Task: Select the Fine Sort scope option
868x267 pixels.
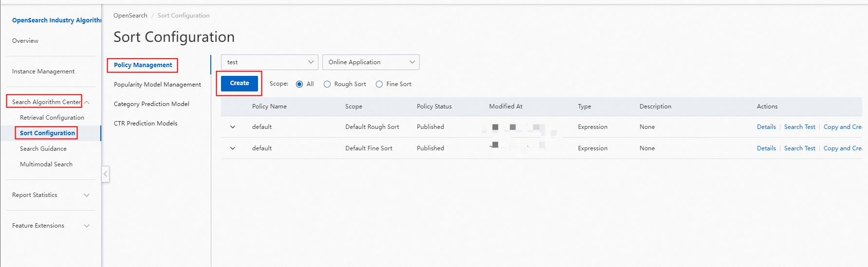Action: (x=379, y=84)
